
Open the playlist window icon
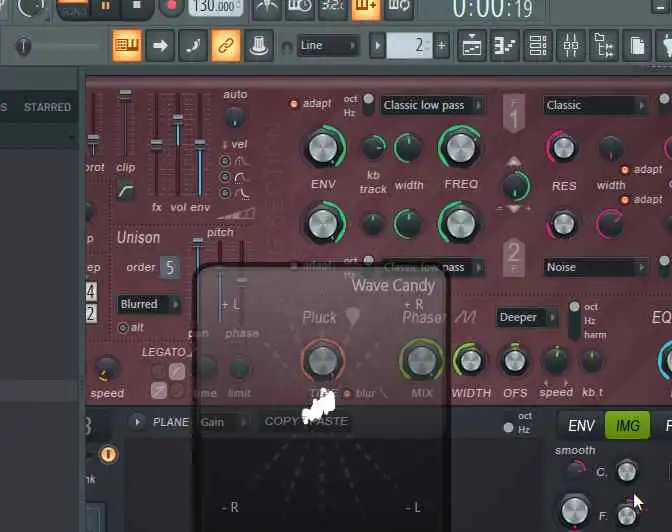click(x=471, y=45)
